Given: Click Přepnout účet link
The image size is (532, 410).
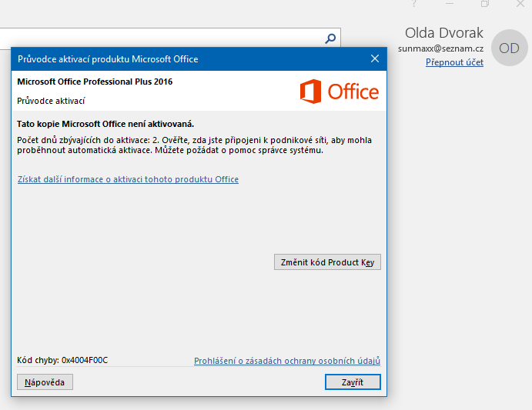Looking at the screenshot, I should click(x=455, y=62).
